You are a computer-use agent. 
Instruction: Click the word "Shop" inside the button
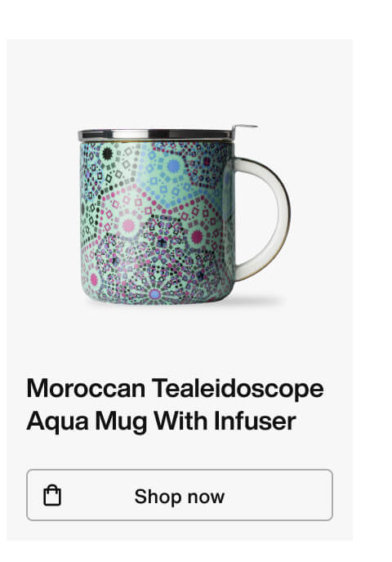click(x=158, y=497)
